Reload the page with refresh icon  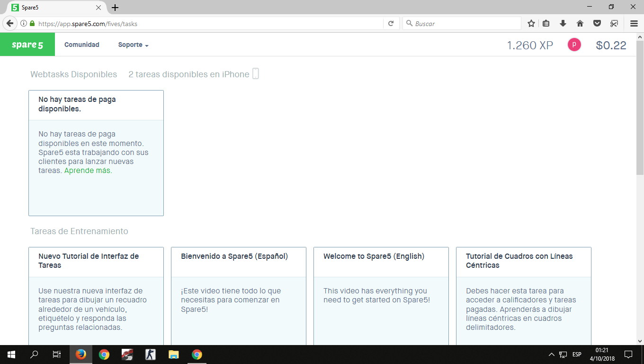click(391, 23)
